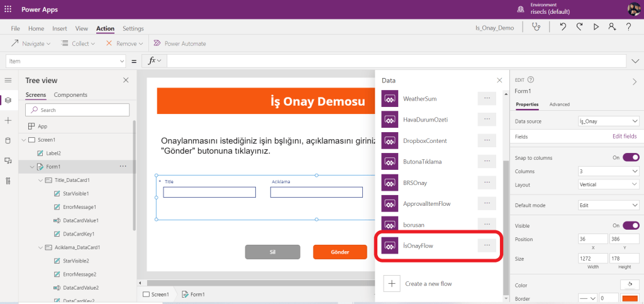Click the Undo arrow icon
This screenshot has height=304, width=644.
click(563, 27)
